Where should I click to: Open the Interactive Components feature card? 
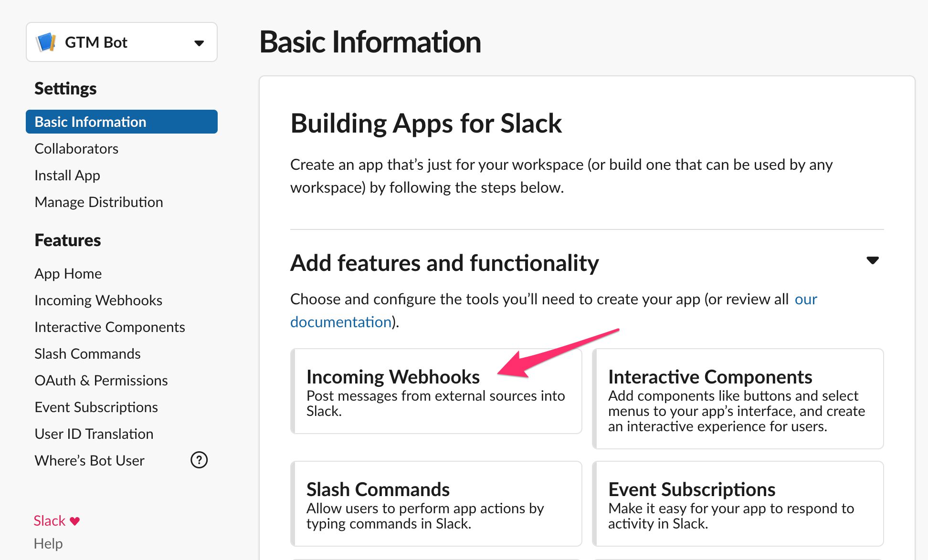tap(738, 399)
